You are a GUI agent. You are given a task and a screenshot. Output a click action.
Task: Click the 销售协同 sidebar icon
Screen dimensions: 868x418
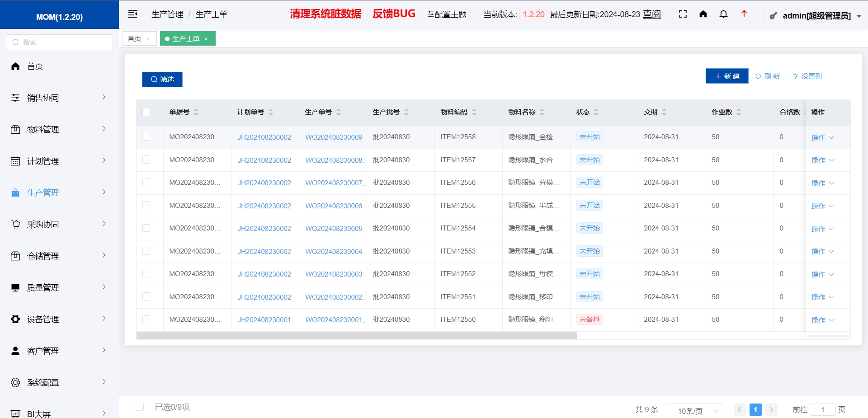tap(15, 98)
